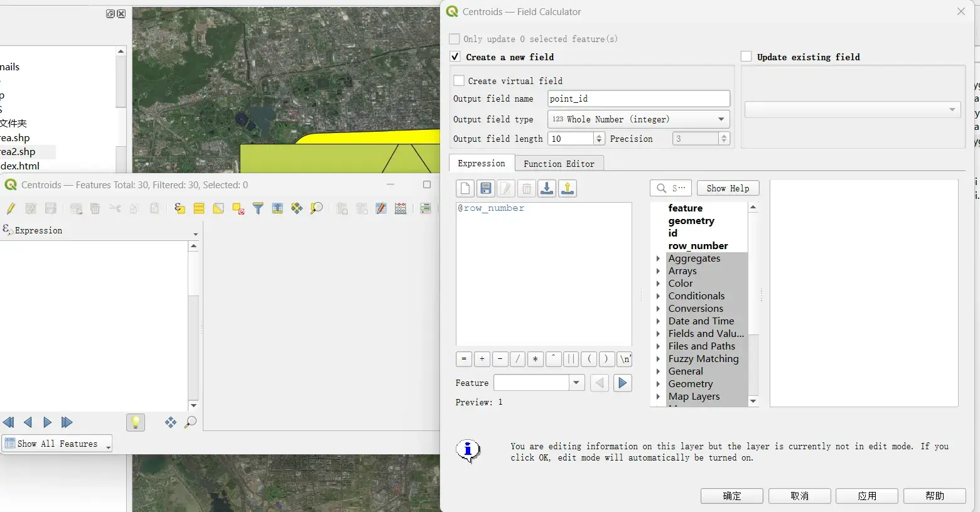Click next-feature arrow in Centroids table

tap(47, 422)
